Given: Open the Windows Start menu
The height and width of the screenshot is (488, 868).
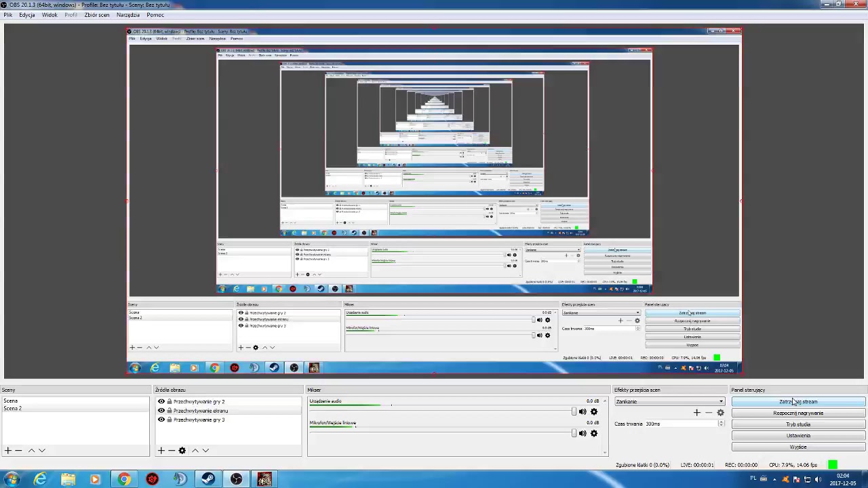Looking at the screenshot, I should coord(12,479).
